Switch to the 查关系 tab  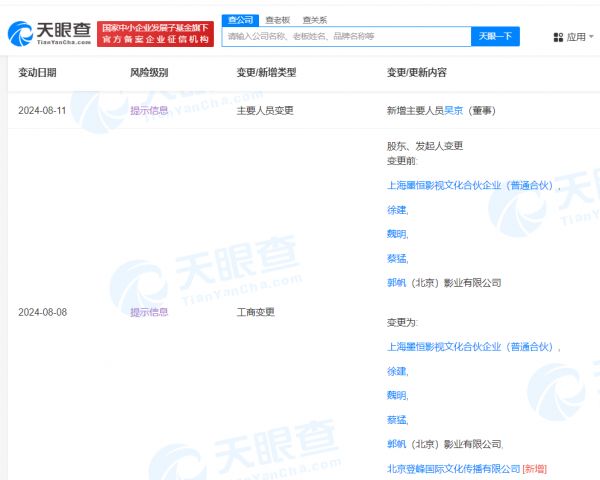(315, 20)
